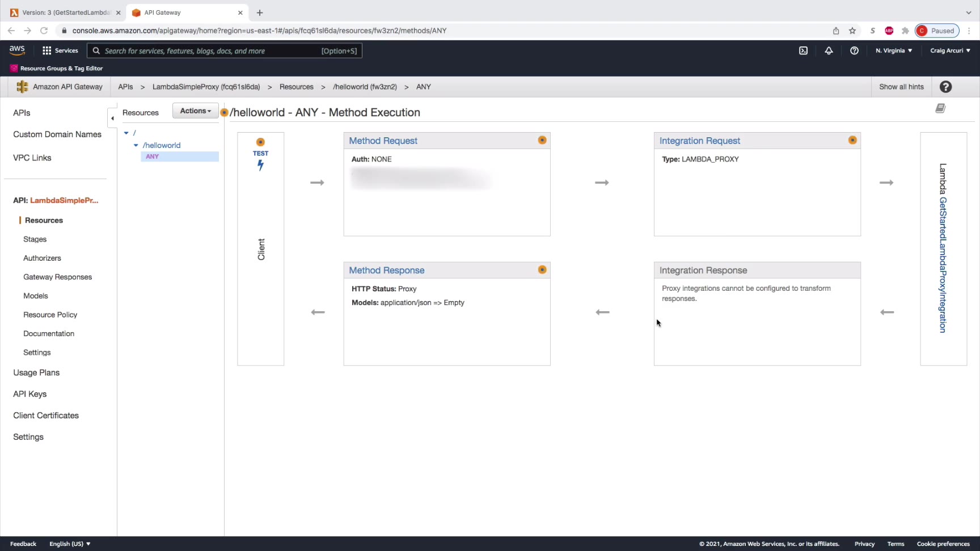The image size is (980, 551).
Task: Click the search magnifier icon in AWS bar
Action: 96,50
